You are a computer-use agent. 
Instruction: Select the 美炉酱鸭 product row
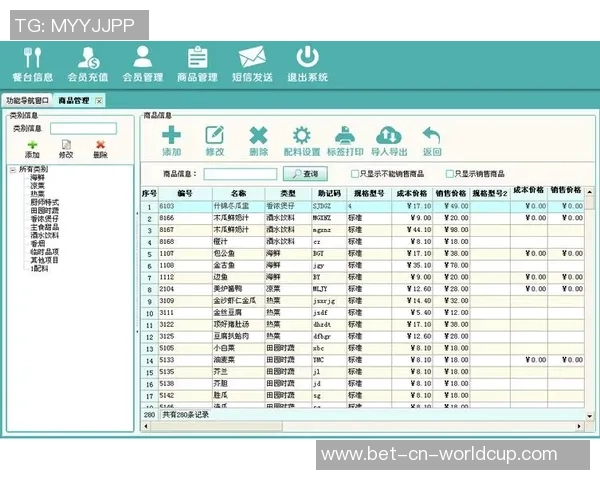pos(363,289)
